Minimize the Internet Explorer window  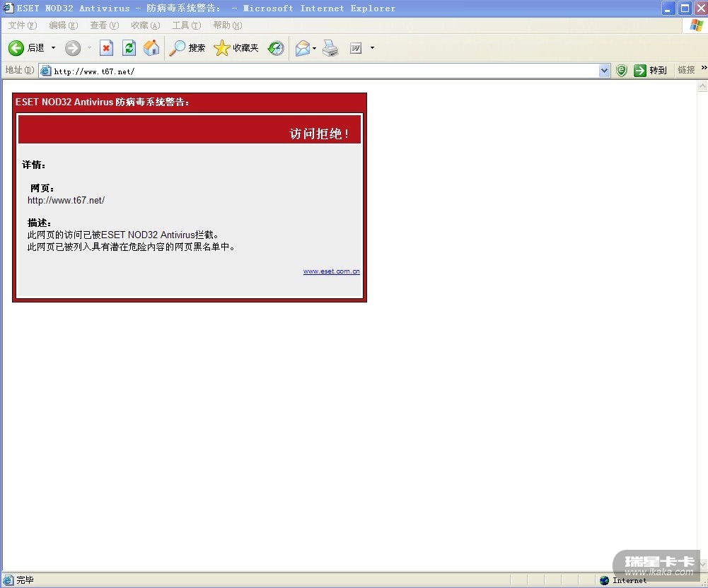tap(668, 8)
